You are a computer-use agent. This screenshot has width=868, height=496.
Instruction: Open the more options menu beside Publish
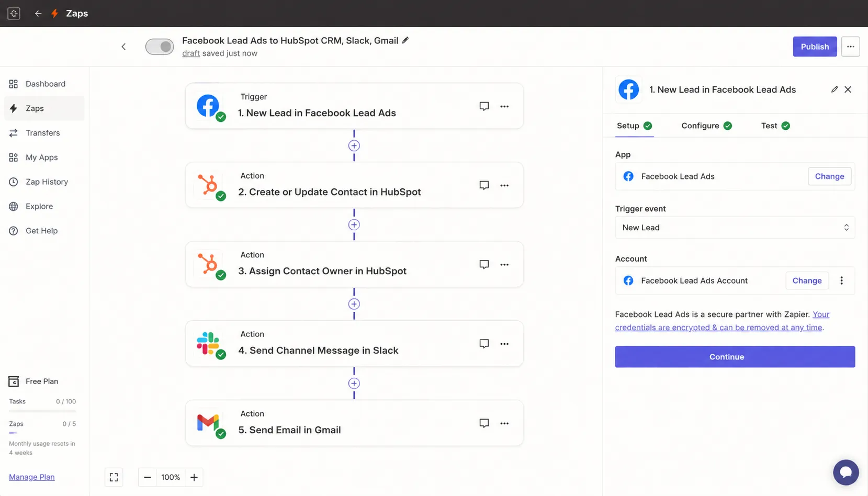[x=851, y=47]
